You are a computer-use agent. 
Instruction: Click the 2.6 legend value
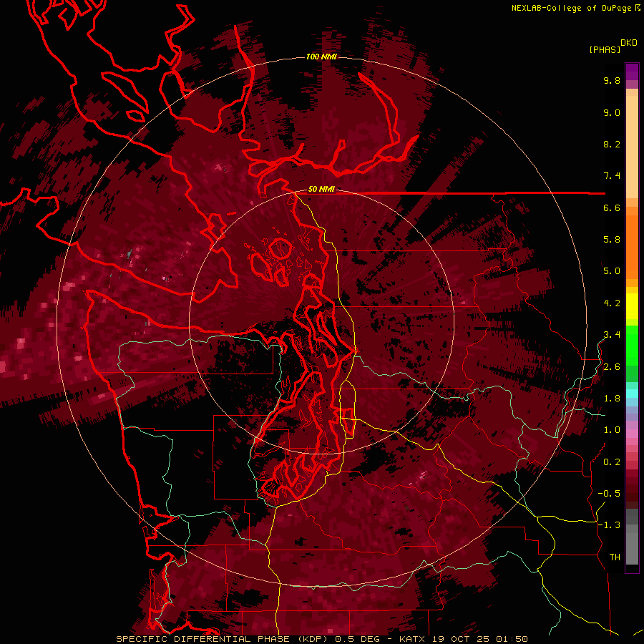tap(612, 367)
